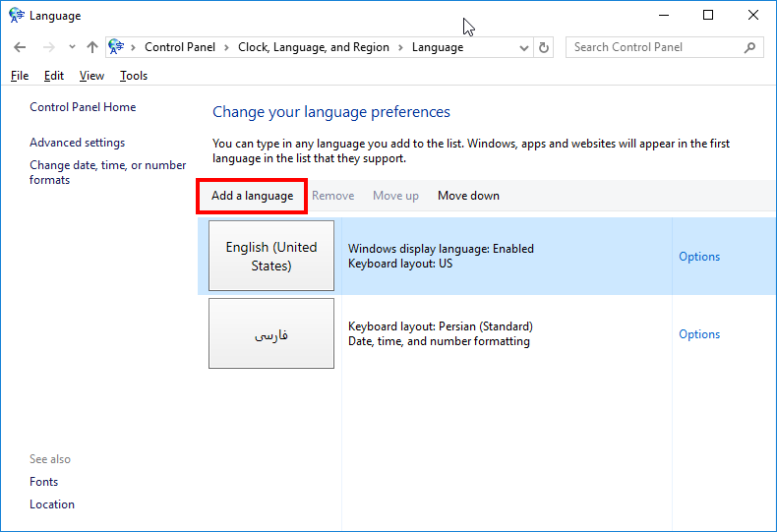The image size is (777, 532).
Task: Click Move down in the language toolbar
Action: pos(468,196)
